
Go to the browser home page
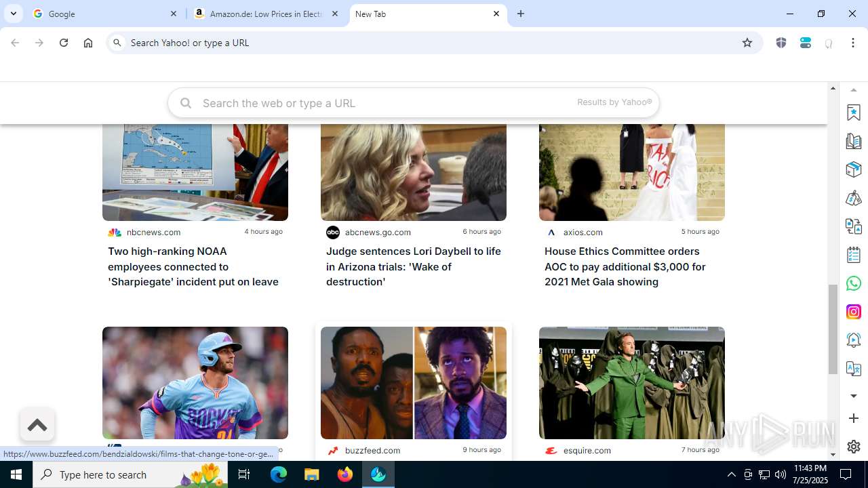click(88, 43)
